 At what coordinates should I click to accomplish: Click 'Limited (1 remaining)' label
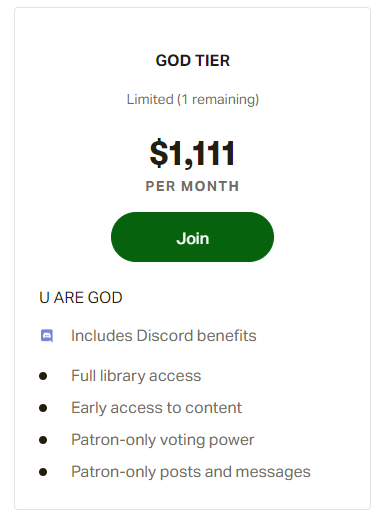(193, 100)
